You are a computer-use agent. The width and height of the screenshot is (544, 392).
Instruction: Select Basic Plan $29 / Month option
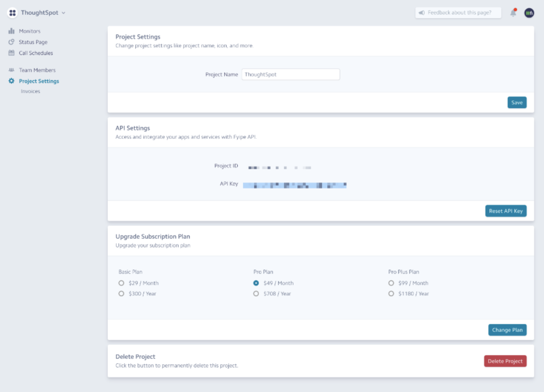coord(121,283)
